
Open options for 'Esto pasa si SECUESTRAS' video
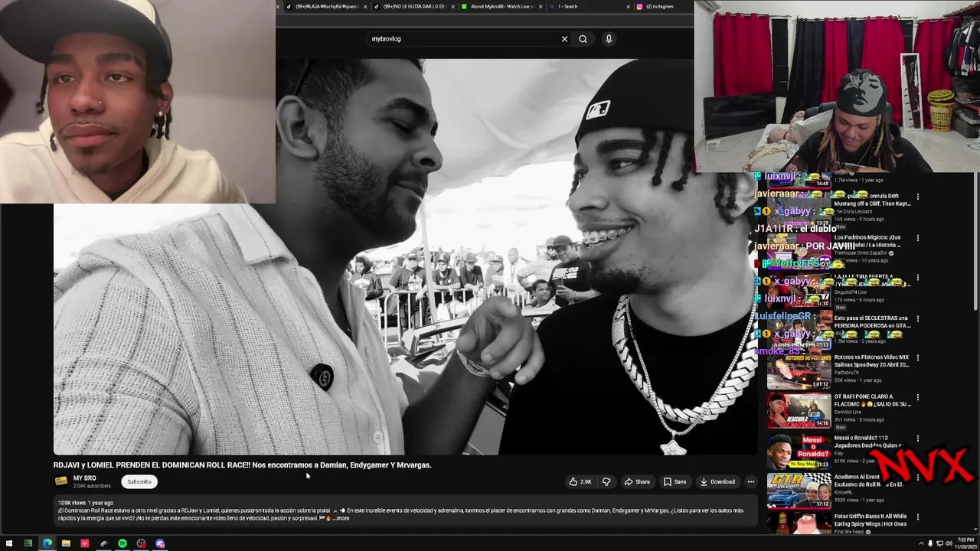[x=918, y=318]
